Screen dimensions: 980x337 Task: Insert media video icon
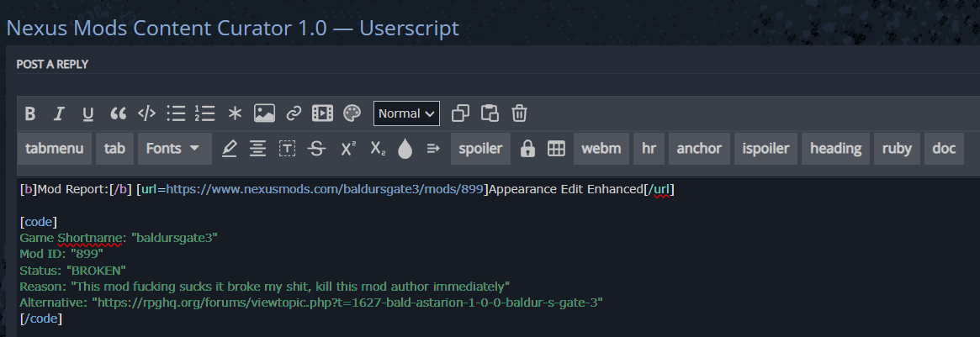point(322,113)
